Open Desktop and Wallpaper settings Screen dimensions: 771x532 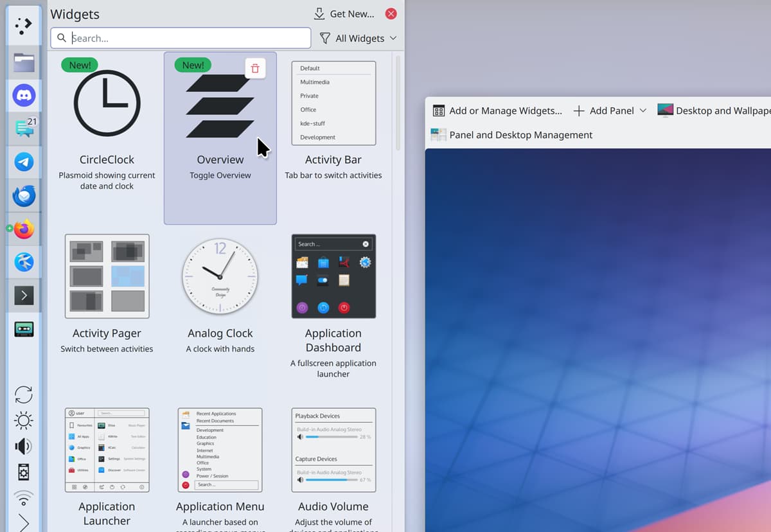pos(713,111)
